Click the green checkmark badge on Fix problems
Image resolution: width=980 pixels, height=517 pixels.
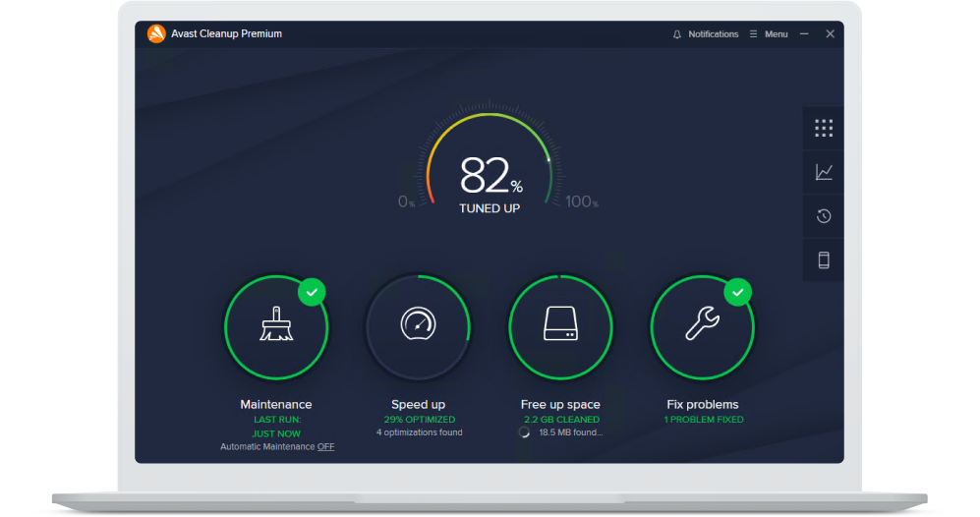738,292
